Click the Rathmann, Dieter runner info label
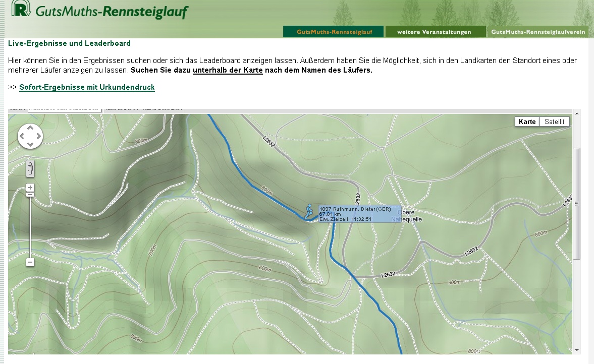The height and width of the screenshot is (364, 594). tap(359, 214)
